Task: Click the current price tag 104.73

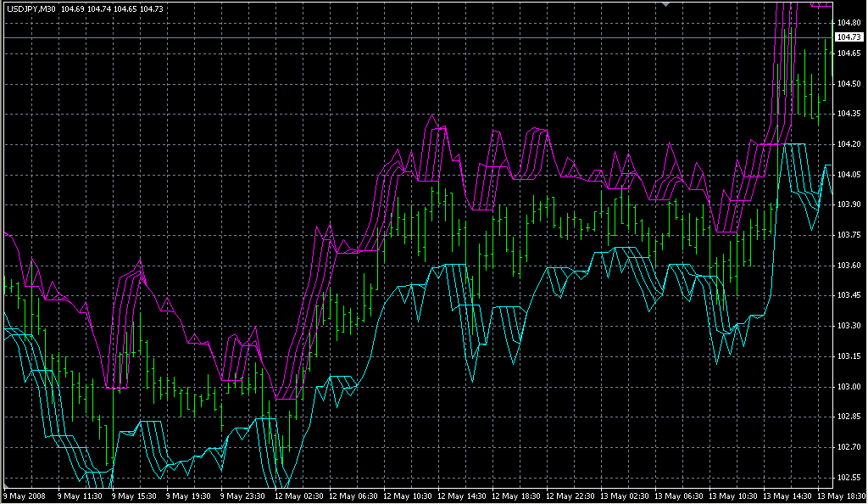Action: coord(849,37)
